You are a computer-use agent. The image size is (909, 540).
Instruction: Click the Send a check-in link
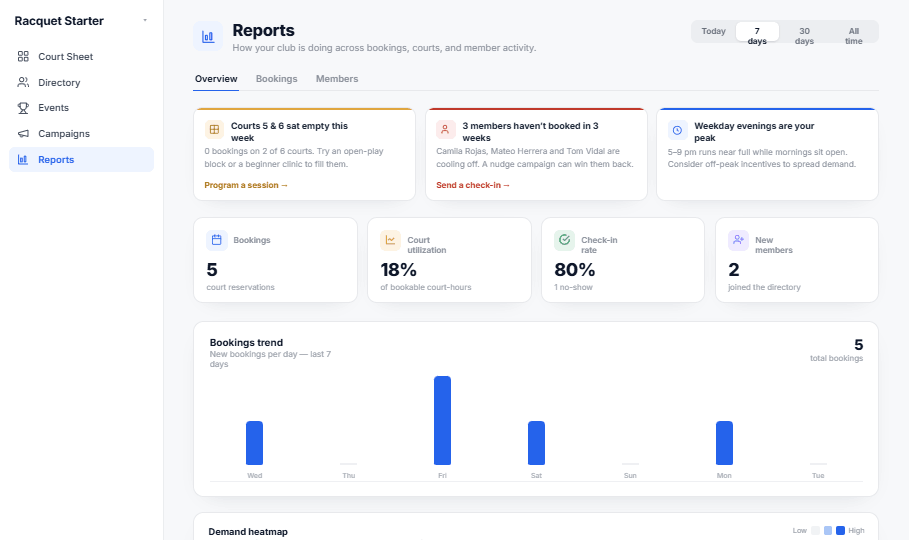pyautogui.click(x=472, y=185)
